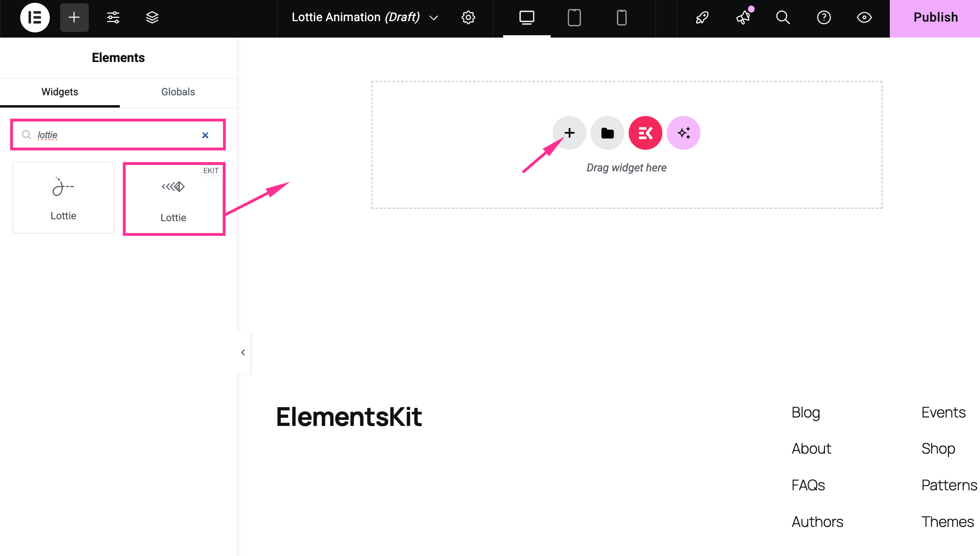Open the Finder search tool
980x556 pixels.
[x=783, y=17]
